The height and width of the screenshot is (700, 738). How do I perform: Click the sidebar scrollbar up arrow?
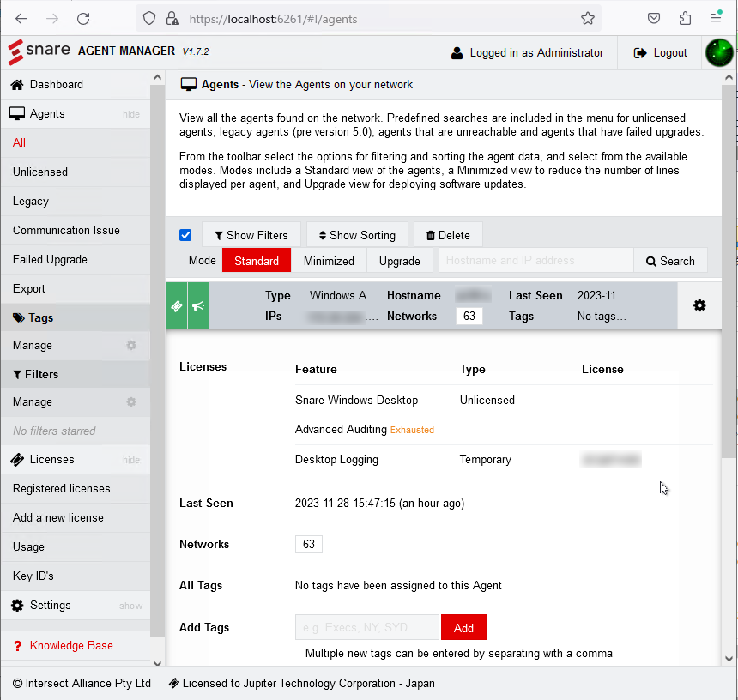(x=158, y=77)
